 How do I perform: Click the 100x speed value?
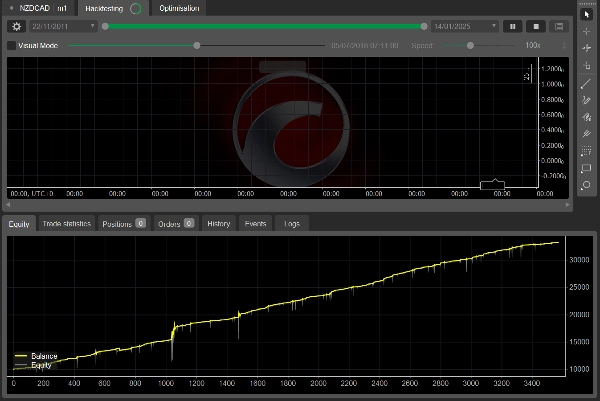[533, 46]
